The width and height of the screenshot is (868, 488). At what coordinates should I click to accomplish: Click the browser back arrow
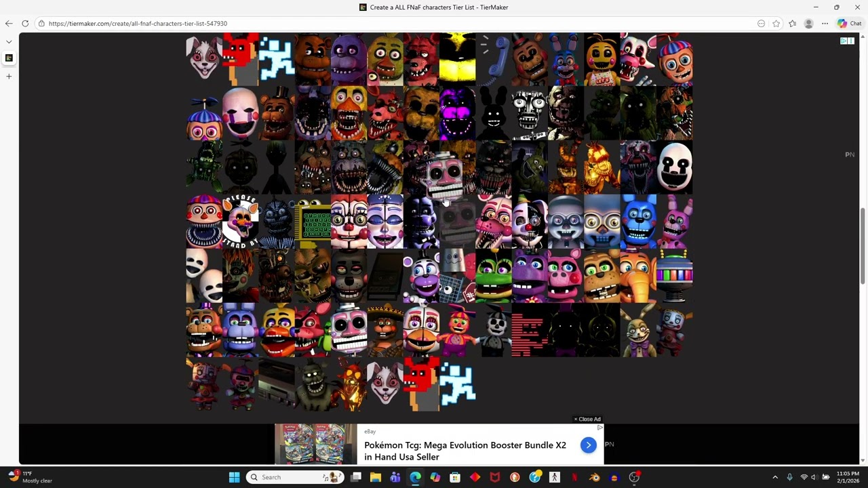coord(9,23)
